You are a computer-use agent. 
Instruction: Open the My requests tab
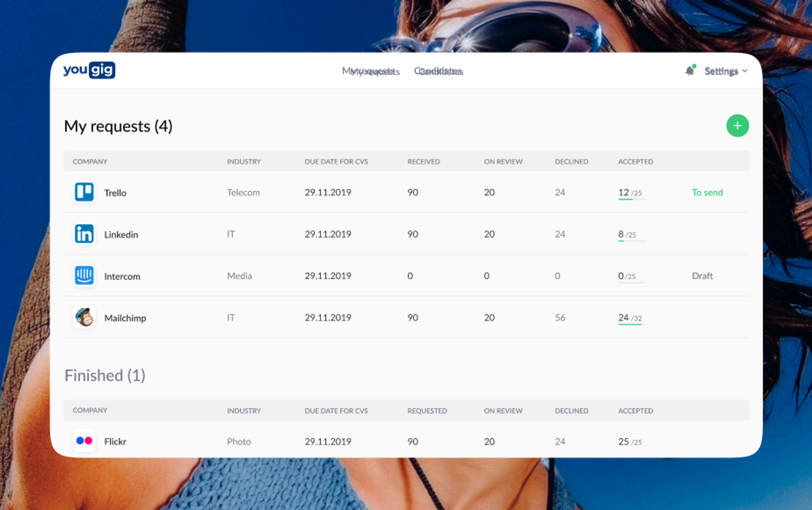(371, 71)
